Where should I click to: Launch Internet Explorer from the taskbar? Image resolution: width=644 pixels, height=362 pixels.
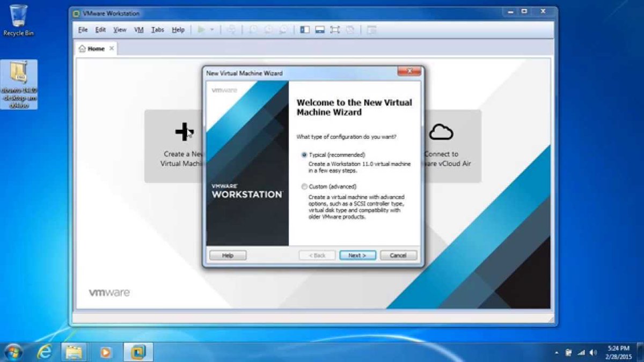[45, 352]
